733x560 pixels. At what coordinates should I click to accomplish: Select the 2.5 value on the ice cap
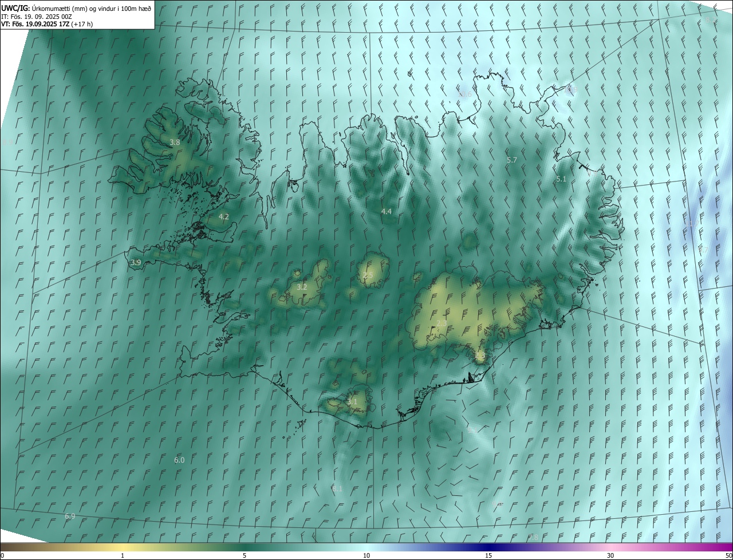[368, 275]
